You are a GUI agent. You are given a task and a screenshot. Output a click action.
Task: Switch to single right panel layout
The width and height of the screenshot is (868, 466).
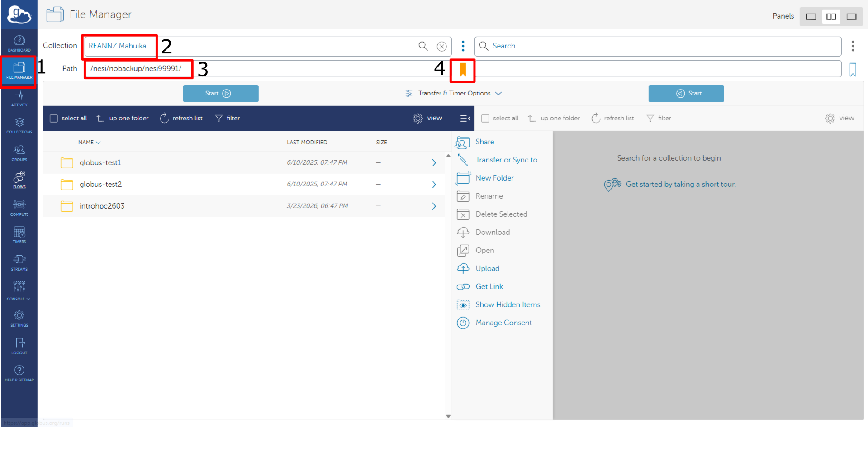(x=851, y=17)
